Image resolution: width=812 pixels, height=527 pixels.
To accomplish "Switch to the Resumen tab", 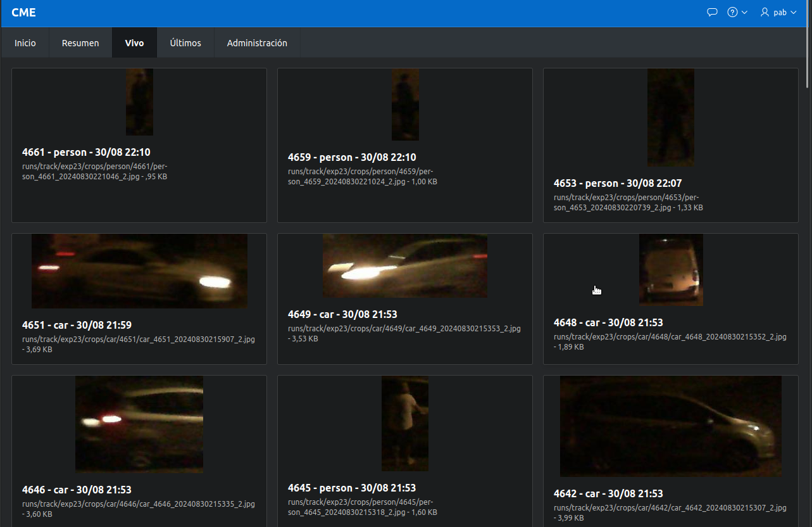I will (x=80, y=43).
